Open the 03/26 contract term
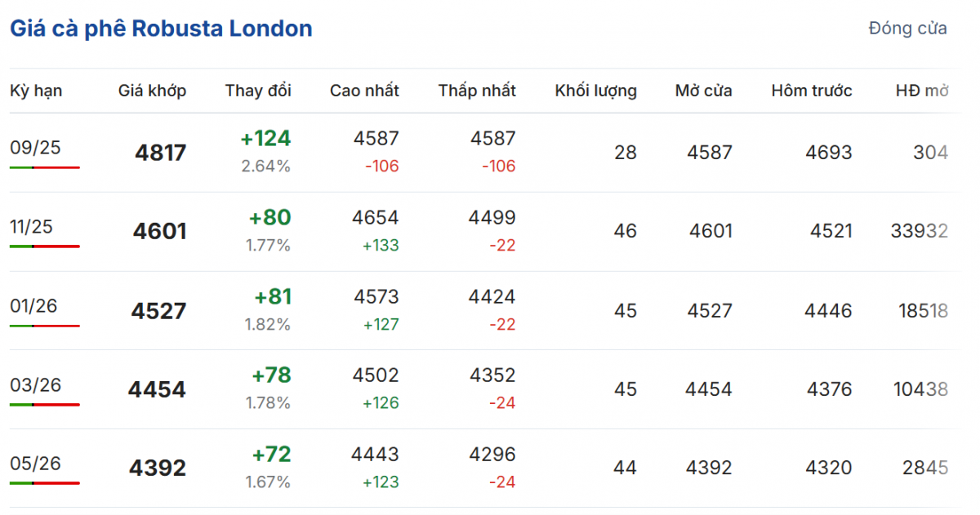Screen dimensions: 980x515 [x=35, y=384]
